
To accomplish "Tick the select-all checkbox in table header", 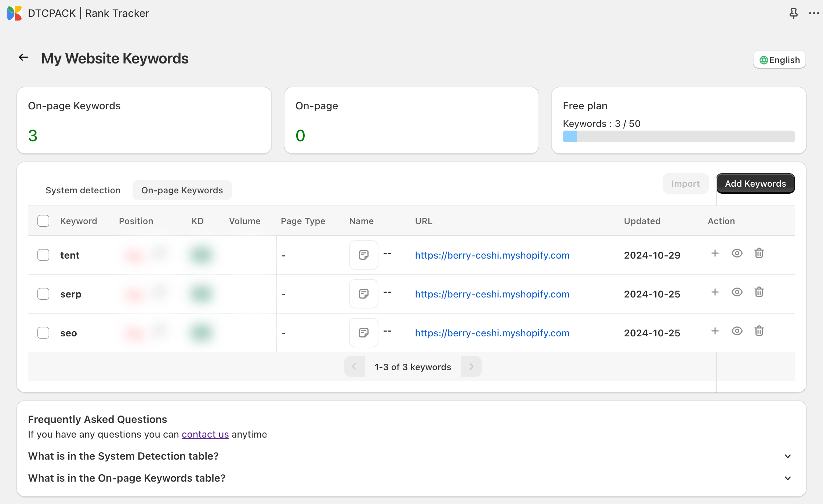I will point(43,221).
